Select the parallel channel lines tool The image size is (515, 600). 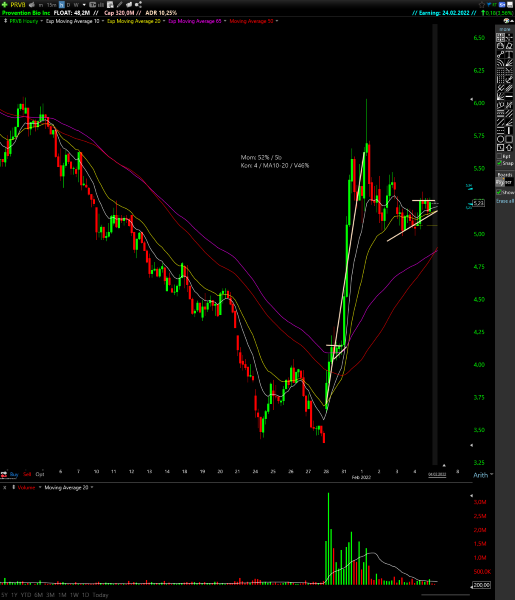(509, 113)
